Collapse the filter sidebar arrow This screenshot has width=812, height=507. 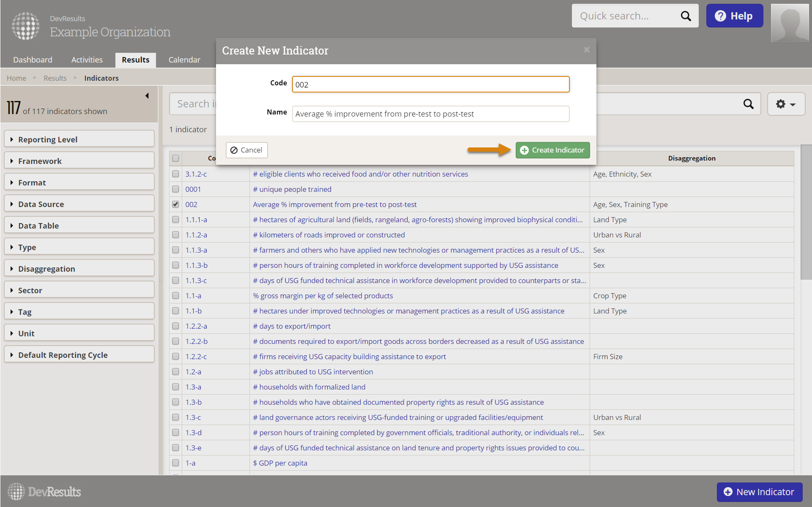click(x=147, y=96)
